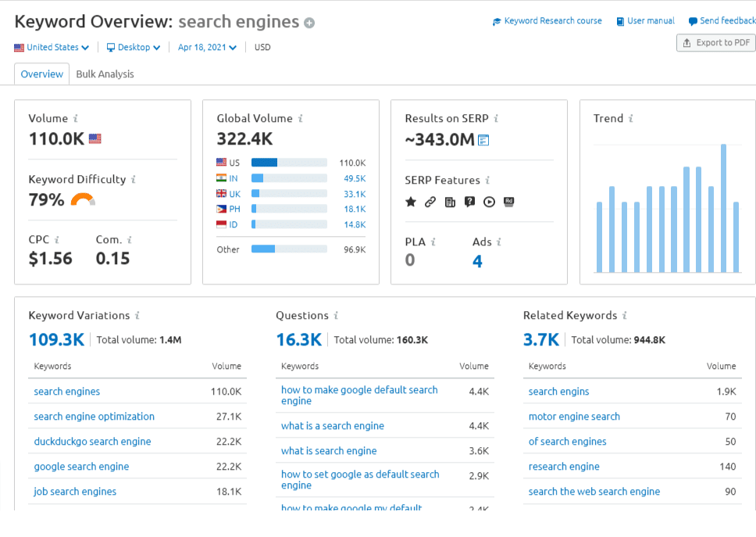Click the plus icon next to search engines
The width and height of the screenshot is (756, 537).
point(309,23)
